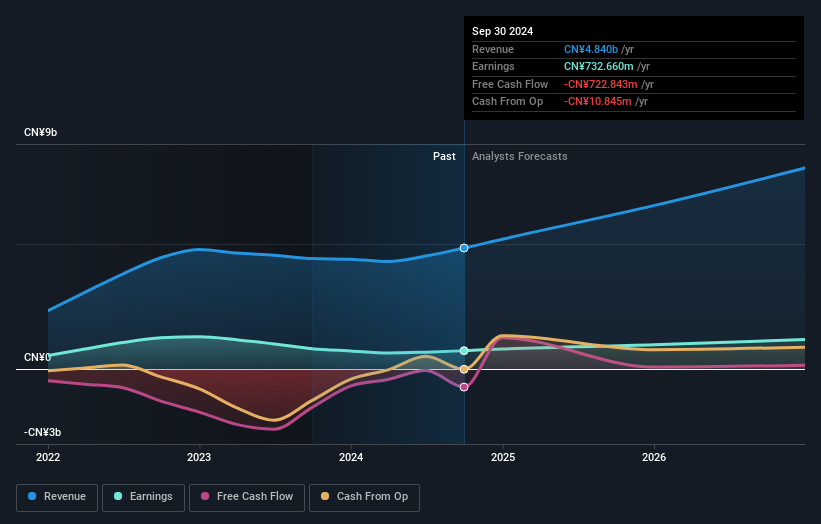Click the 2024 x-axis label
Screen dimensions: 821x524
351,458
